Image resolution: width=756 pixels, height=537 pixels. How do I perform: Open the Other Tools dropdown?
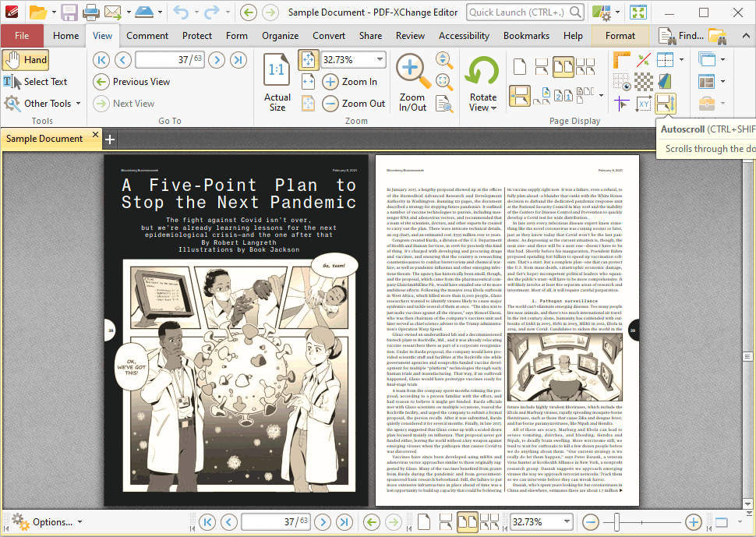pos(42,103)
